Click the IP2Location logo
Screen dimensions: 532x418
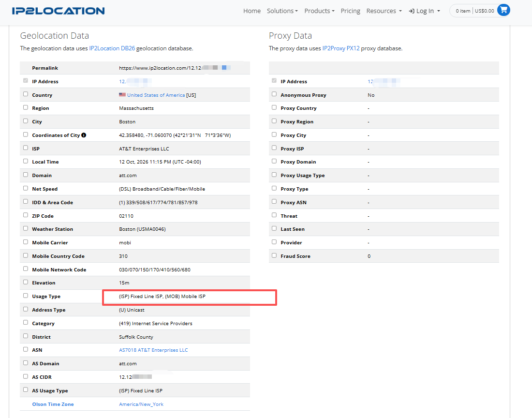coord(58,11)
